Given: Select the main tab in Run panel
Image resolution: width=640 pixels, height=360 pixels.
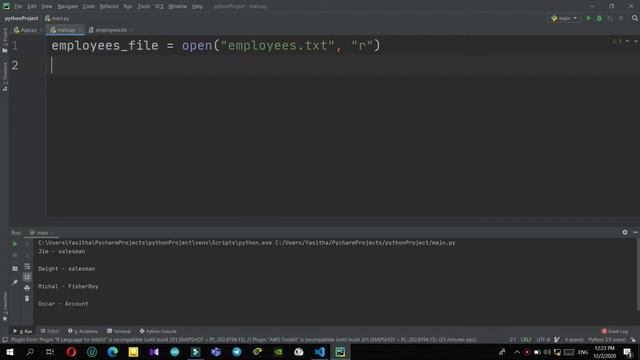Looking at the screenshot, I should click(42, 233).
